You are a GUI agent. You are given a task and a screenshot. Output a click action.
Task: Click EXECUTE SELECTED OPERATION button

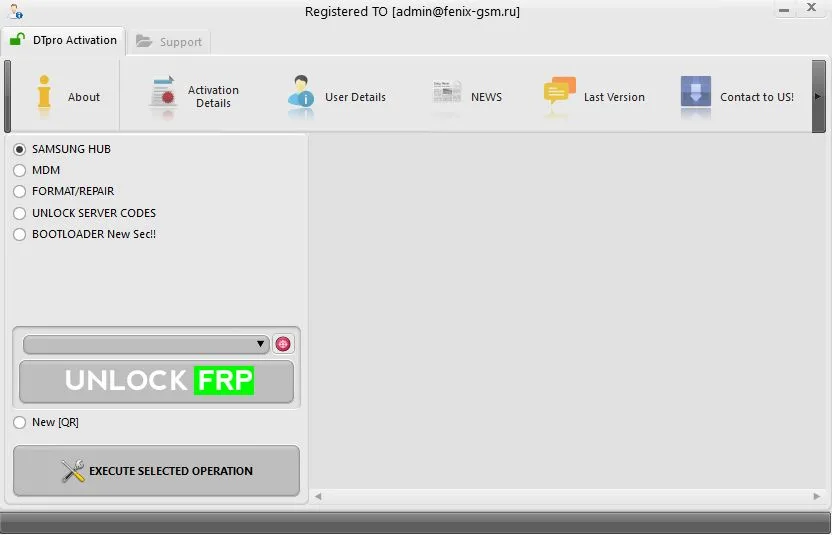pos(157,471)
